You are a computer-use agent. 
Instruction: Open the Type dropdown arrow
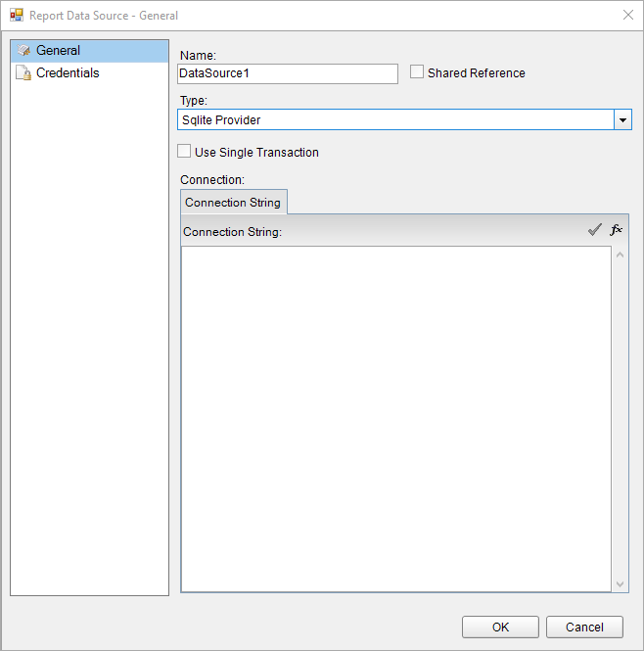[x=622, y=120]
